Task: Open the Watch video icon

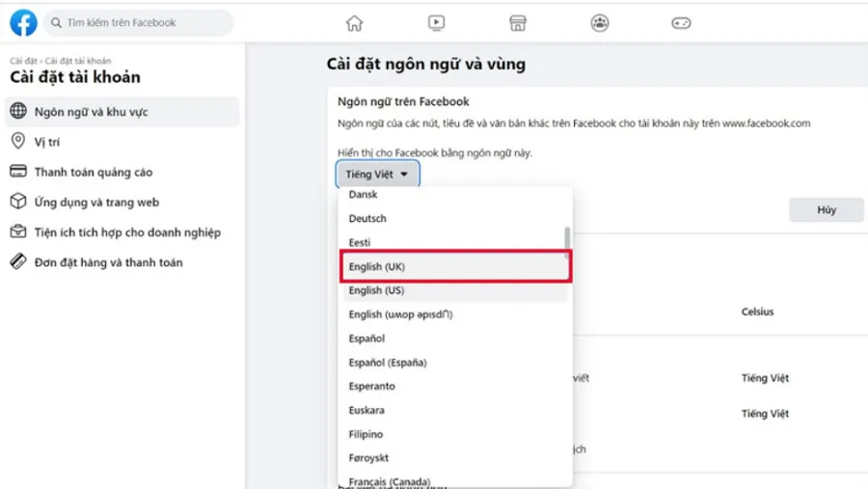Action: 436,23
